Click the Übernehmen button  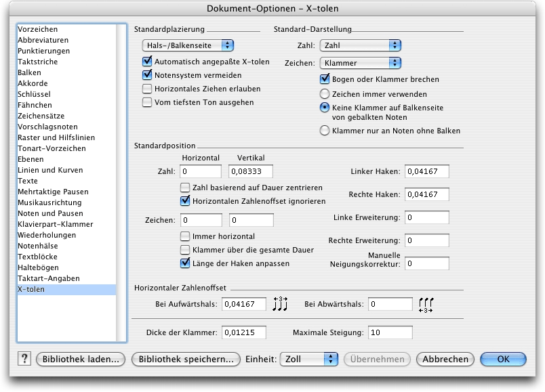coord(377,359)
